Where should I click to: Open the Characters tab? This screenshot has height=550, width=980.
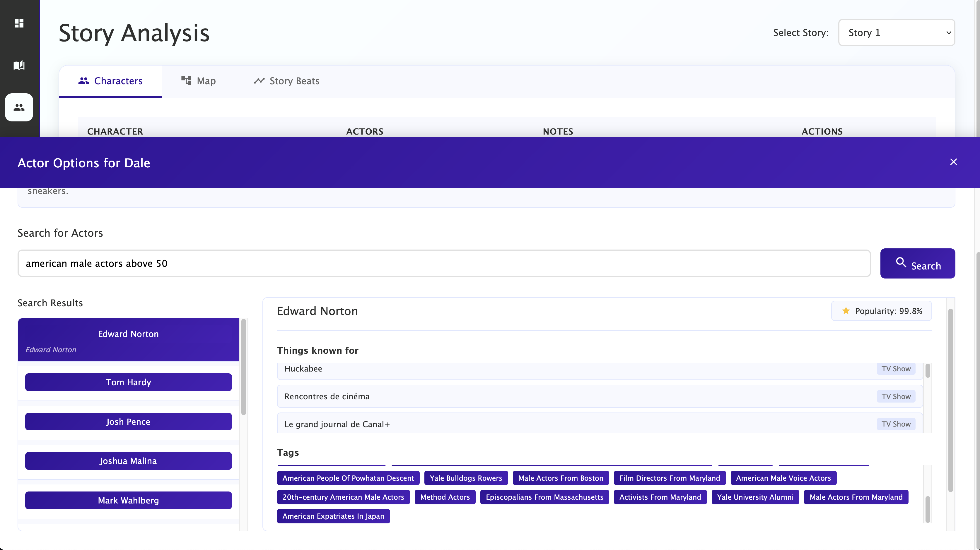(x=110, y=81)
